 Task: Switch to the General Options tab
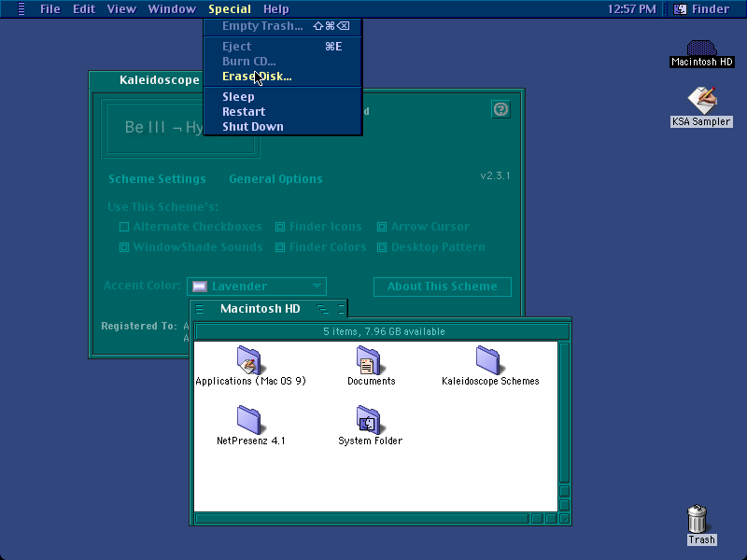(275, 179)
